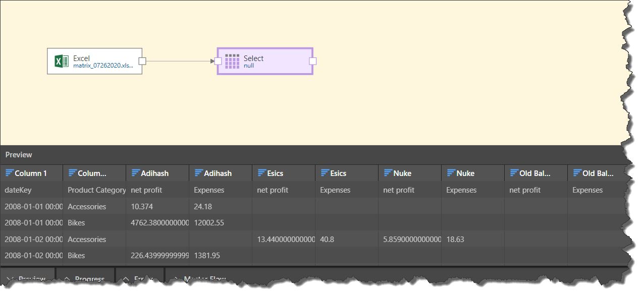644x297 pixels.
Task: Click the data type icon beside Column 1
Action: [x=9, y=173]
